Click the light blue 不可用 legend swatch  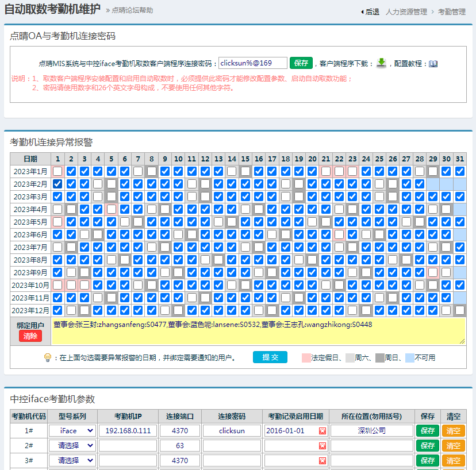pyautogui.click(x=410, y=358)
